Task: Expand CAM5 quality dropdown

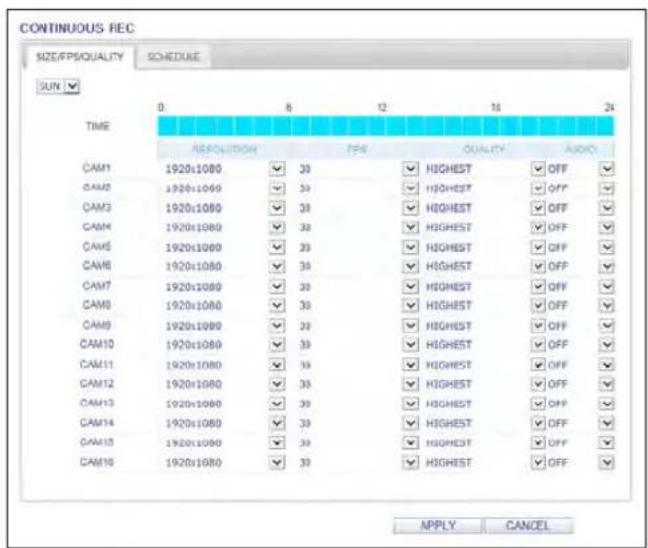Action: [x=538, y=247]
